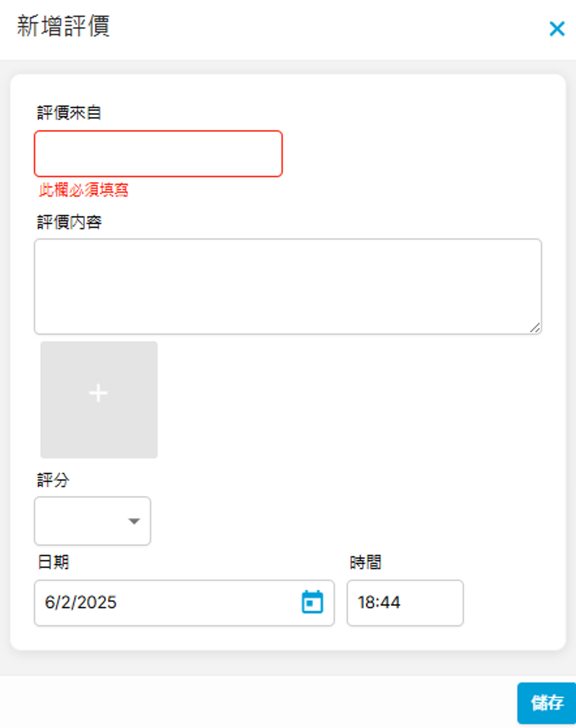Viewport: 576px width, 728px height.
Task: Click the 儲存 save button
Action: (547, 703)
